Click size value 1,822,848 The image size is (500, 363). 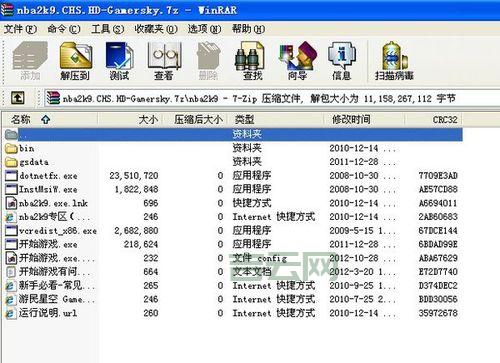136,189
